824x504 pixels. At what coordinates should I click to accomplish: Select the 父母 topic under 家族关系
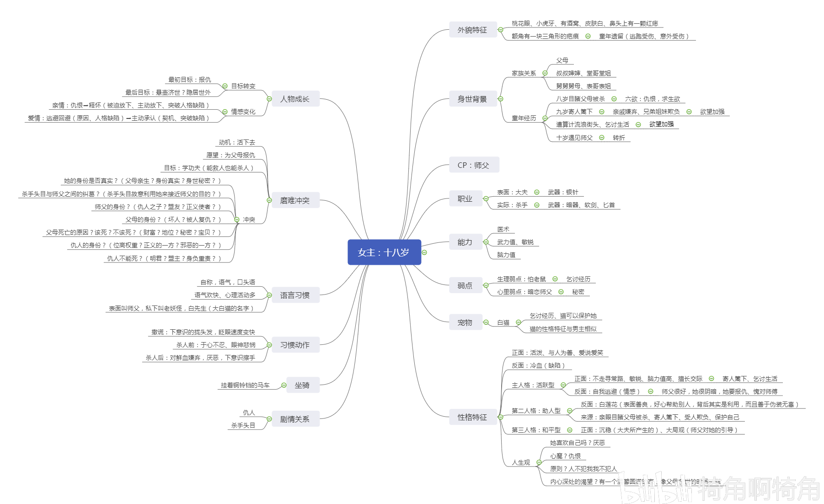[562, 60]
